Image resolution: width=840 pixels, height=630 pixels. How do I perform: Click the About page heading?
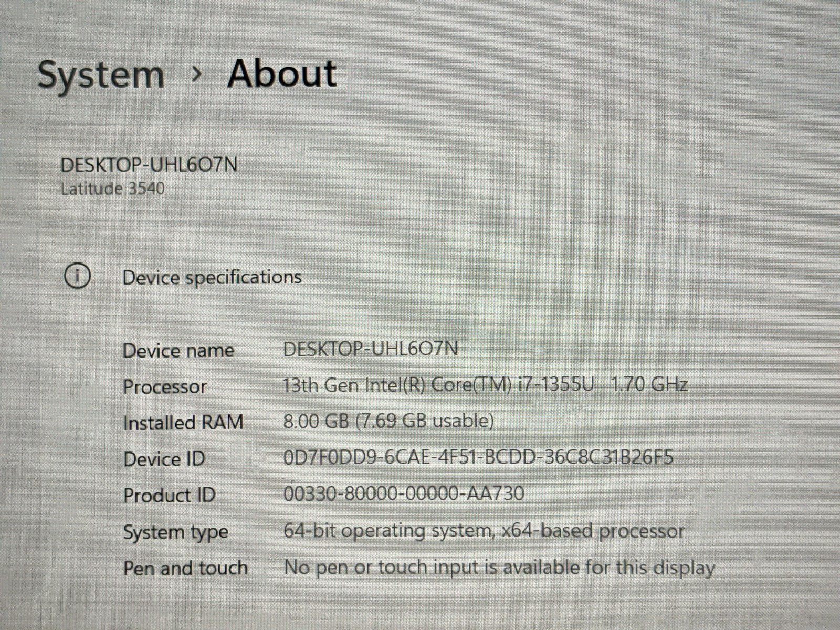(282, 73)
